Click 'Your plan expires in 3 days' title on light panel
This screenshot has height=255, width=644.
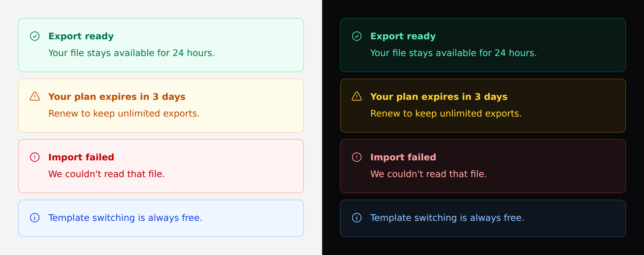[117, 97]
